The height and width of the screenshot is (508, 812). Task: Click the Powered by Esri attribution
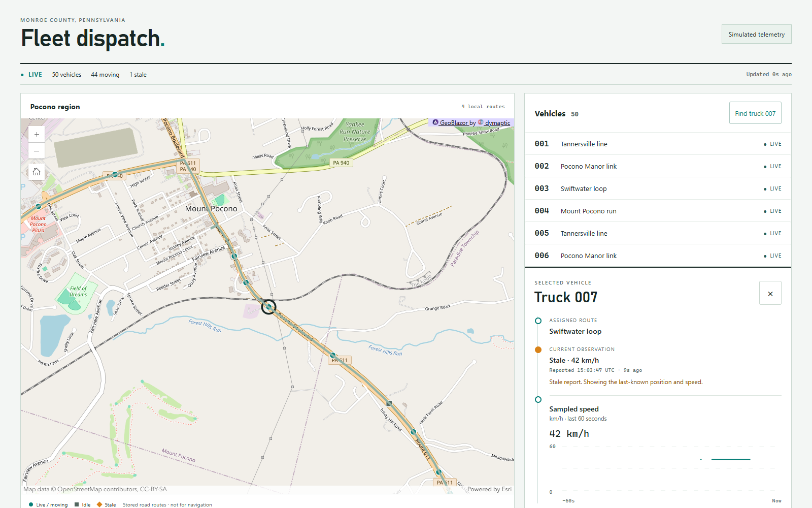click(489, 489)
